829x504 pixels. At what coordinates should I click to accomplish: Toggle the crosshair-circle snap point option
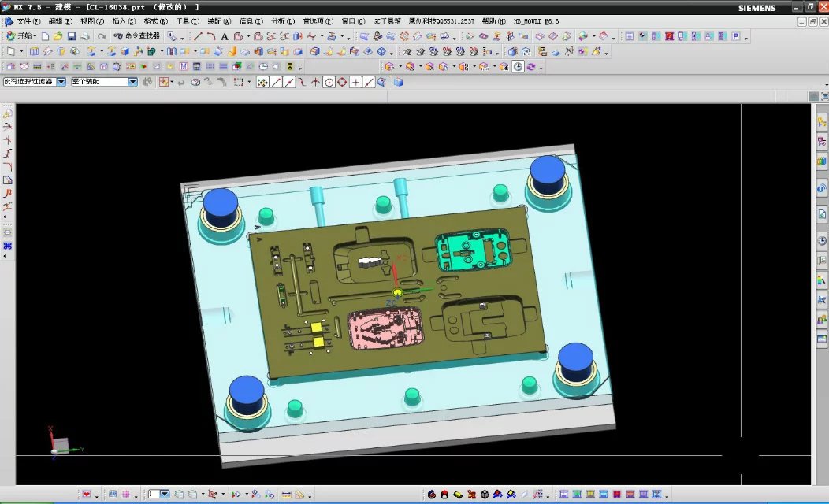[x=343, y=82]
